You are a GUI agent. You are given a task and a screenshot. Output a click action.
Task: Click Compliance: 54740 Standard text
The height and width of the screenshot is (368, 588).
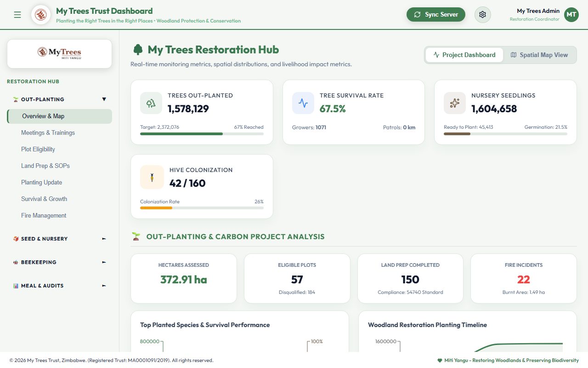tap(410, 292)
